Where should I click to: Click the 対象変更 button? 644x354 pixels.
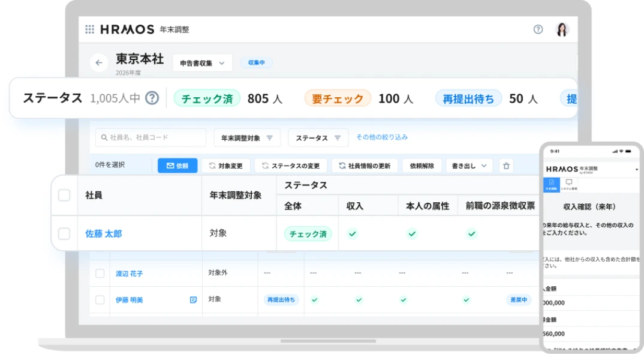tap(226, 166)
